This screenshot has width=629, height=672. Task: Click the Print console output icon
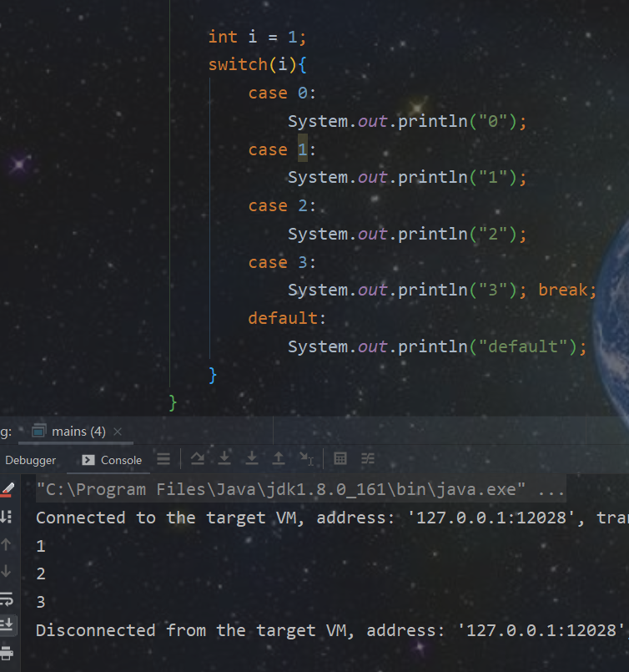click(x=7, y=653)
